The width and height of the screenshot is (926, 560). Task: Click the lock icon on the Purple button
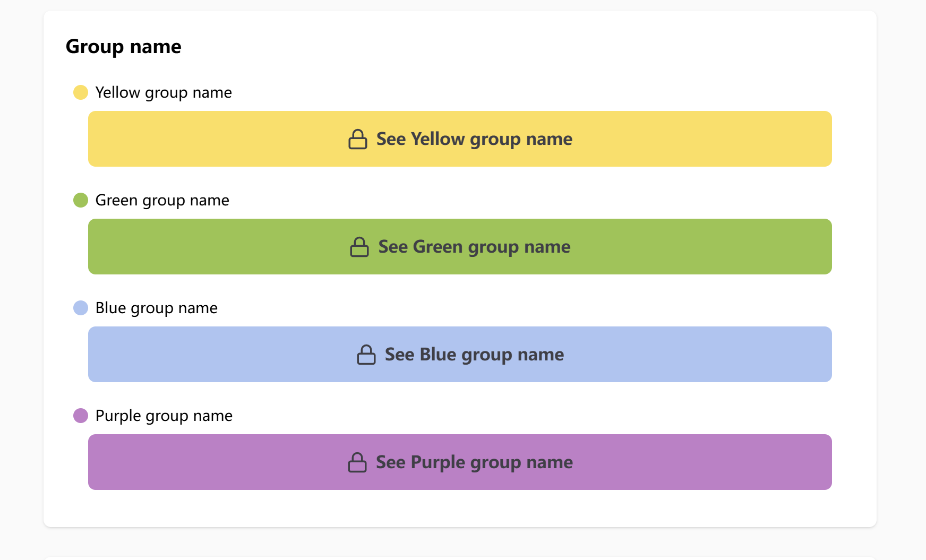coord(357,463)
